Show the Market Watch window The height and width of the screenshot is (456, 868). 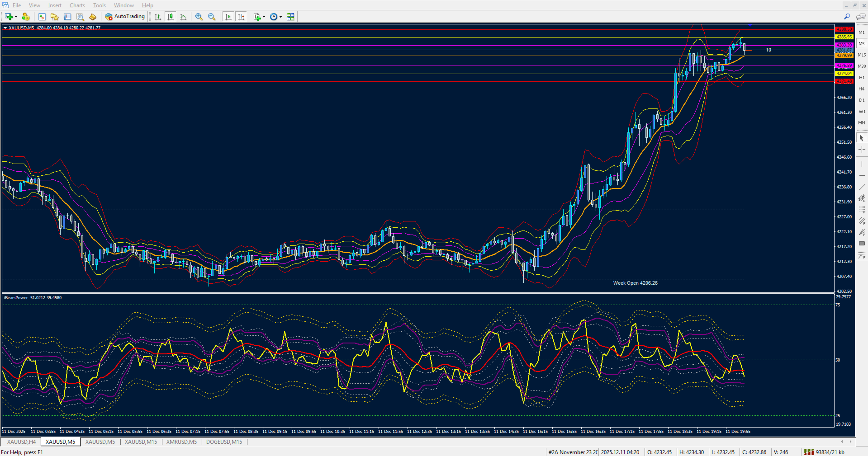42,17
